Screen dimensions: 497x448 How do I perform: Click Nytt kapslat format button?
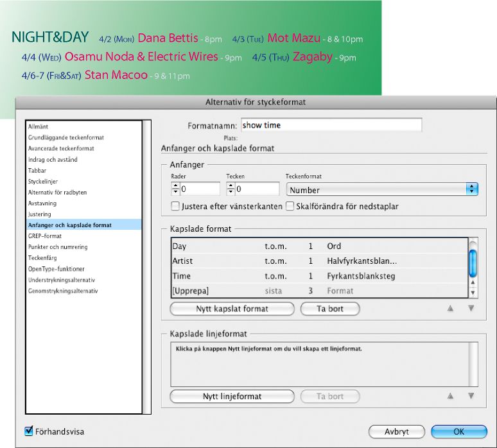point(232,309)
